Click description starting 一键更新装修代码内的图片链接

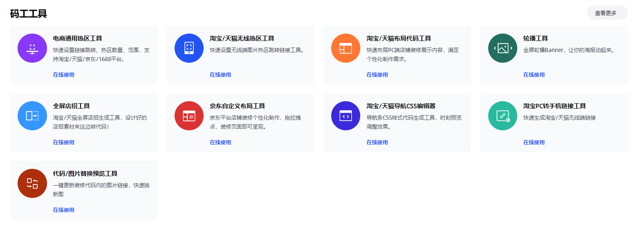pos(101,190)
